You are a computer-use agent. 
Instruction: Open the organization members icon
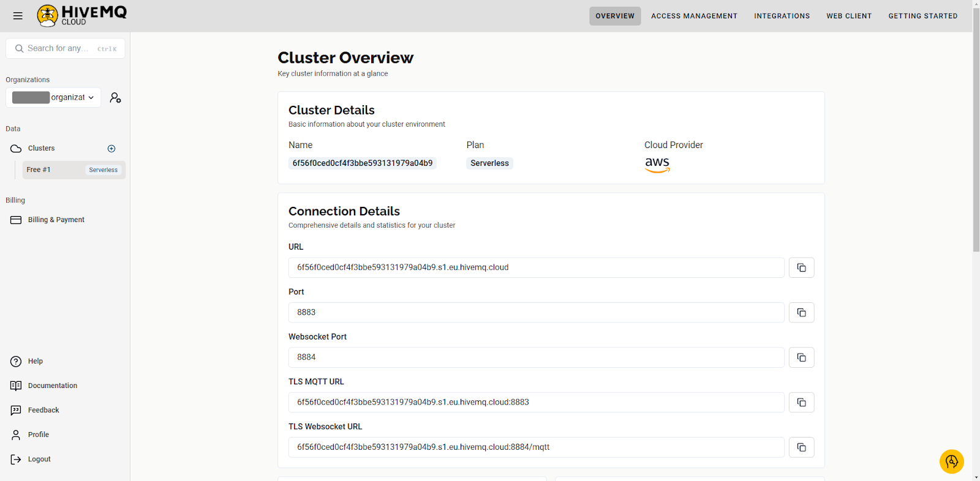(115, 97)
